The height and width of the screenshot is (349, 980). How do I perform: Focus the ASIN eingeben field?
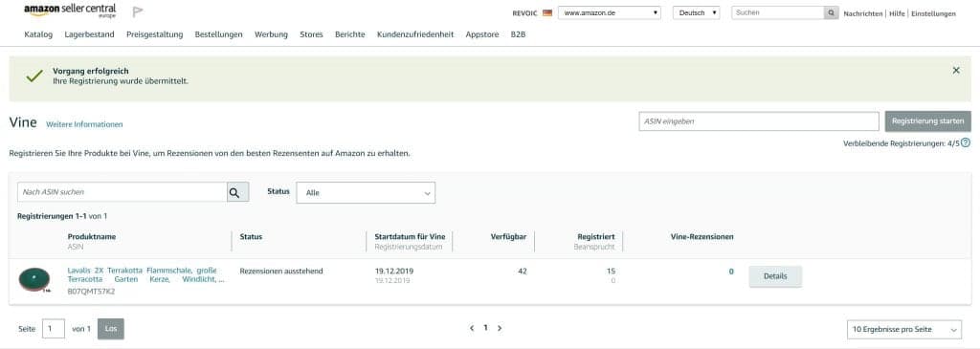click(x=759, y=121)
